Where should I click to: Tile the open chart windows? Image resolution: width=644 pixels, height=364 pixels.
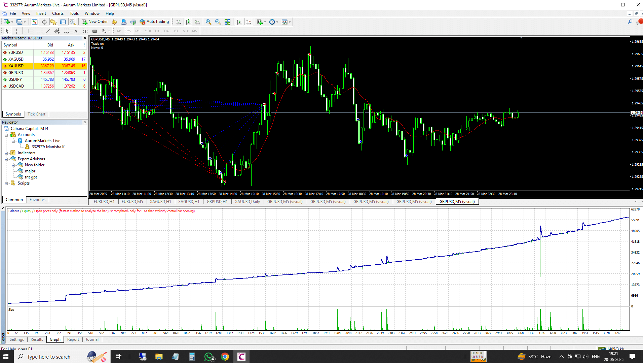[227, 22]
